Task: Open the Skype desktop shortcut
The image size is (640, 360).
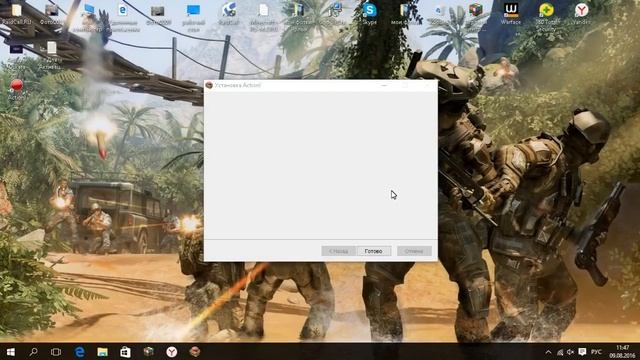Action: coord(369,14)
